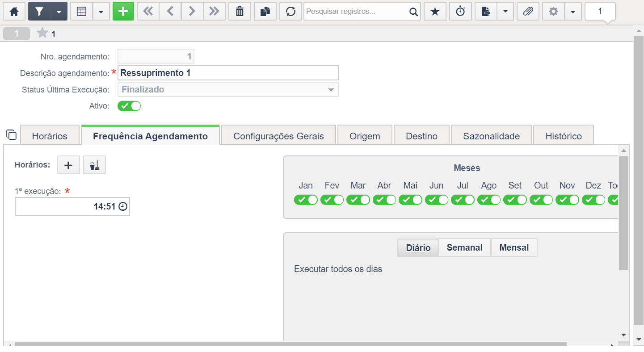Switch to grid view icon
Screen dimensions: 644x352
(x=81, y=12)
